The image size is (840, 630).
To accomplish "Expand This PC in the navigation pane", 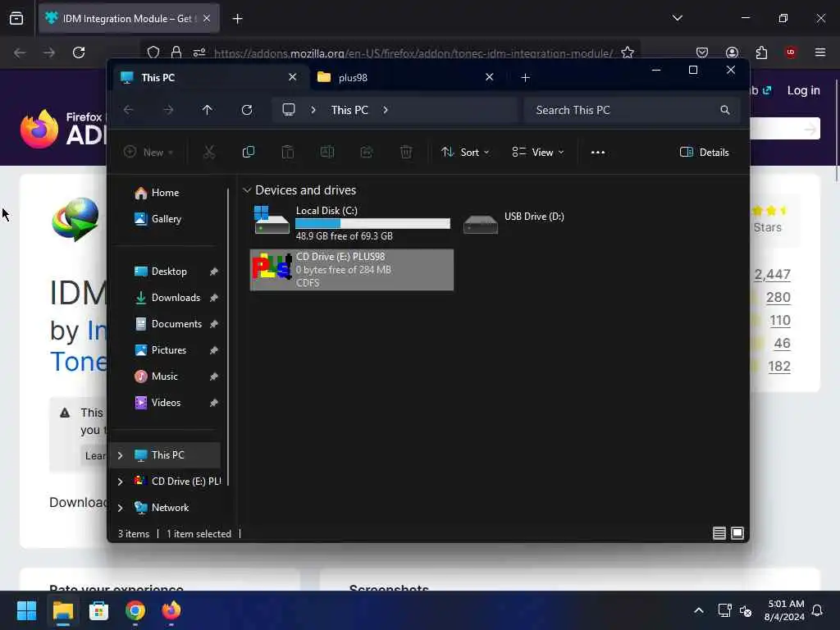I will point(120,455).
